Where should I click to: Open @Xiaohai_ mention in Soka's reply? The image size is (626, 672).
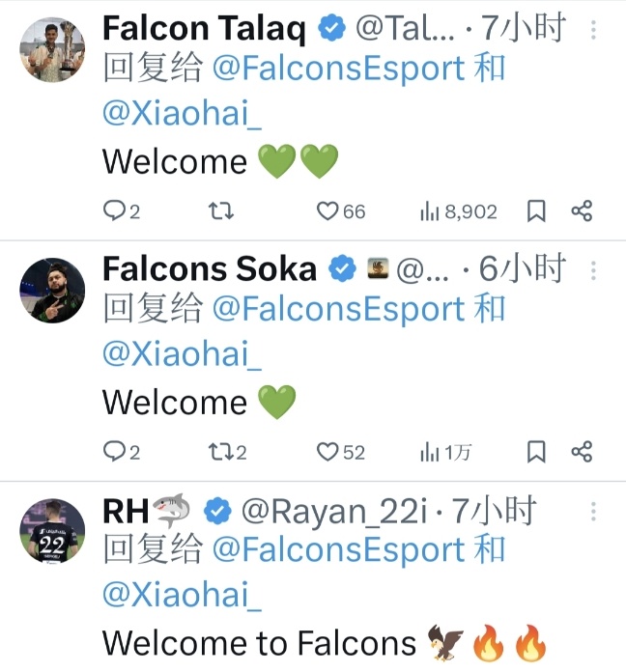point(182,354)
